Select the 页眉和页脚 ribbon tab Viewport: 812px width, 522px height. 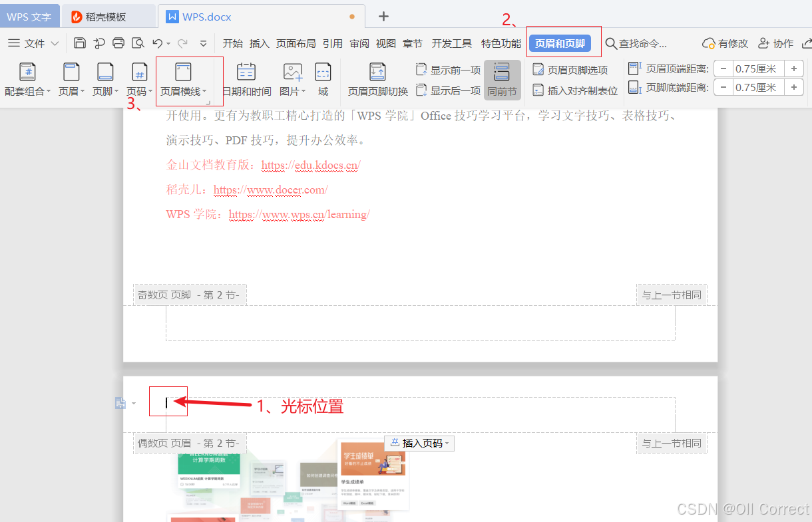(560, 43)
